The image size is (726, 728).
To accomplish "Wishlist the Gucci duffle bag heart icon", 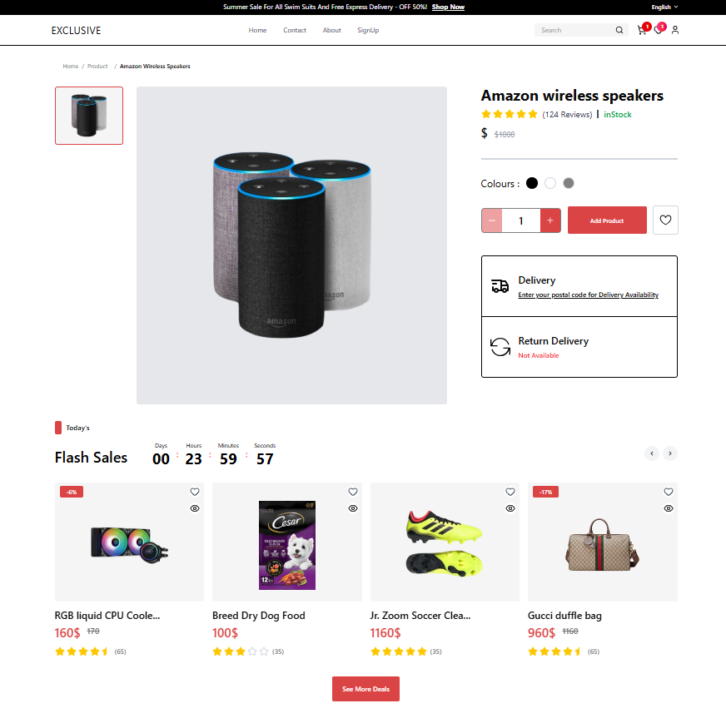I will coord(669,492).
